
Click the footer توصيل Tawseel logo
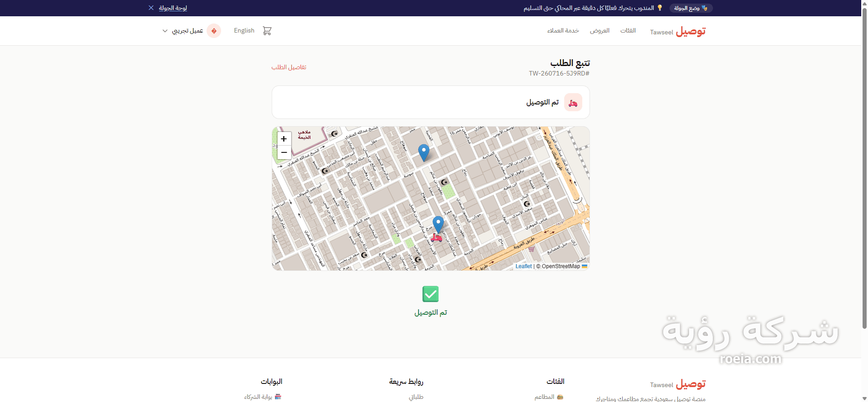[678, 384]
